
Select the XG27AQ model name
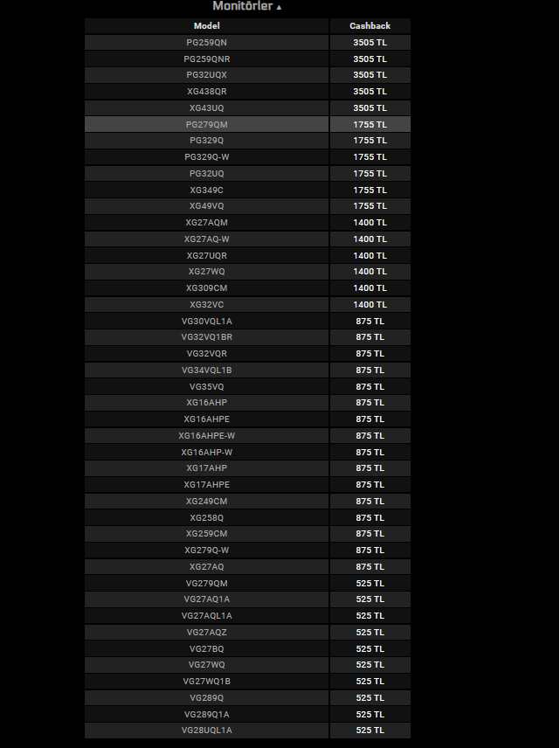(x=207, y=566)
